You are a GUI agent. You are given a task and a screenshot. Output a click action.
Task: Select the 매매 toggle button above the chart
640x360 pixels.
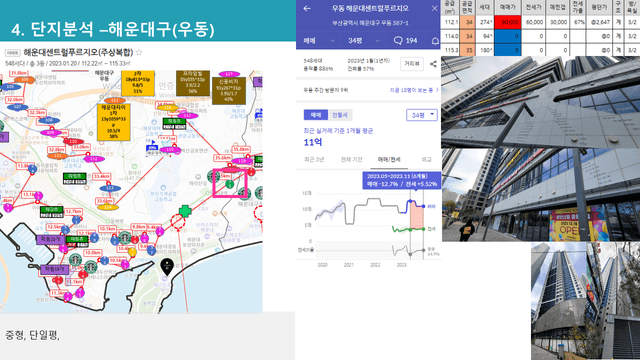click(316, 115)
